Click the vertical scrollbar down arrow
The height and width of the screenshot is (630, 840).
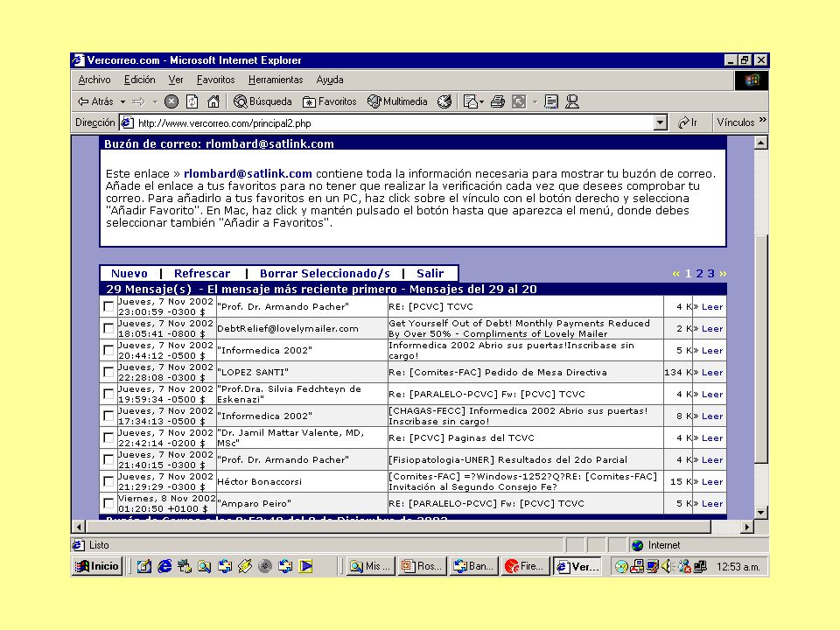(760, 512)
